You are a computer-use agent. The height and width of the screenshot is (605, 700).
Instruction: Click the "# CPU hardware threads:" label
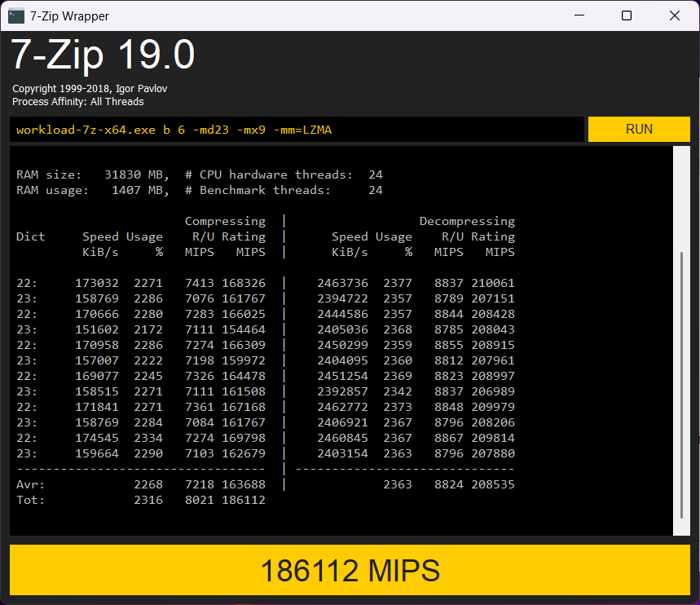[269, 174]
